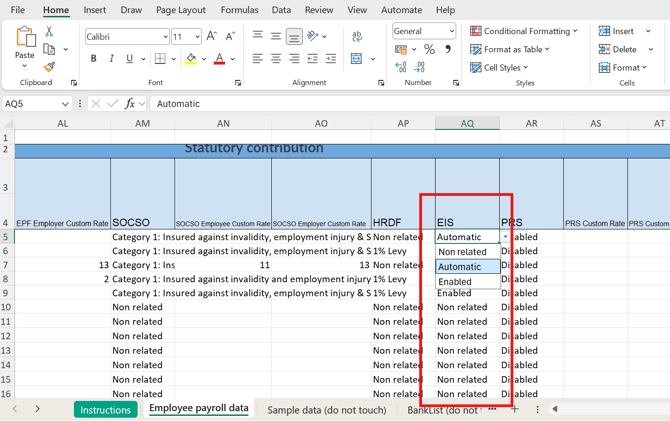This screenshot has width=670, height=421.
Task: Open the accounting number format icon
Action: (401, 50)
